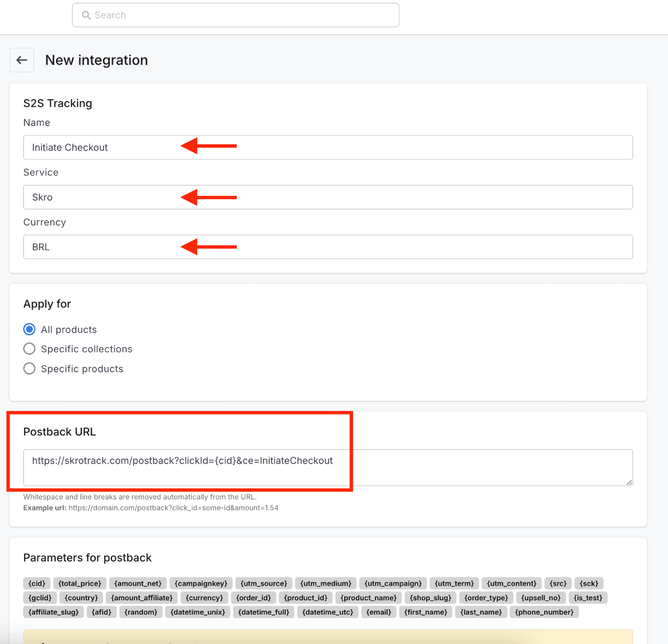Click the example url text below the textarea

click(x=151, y=508)
